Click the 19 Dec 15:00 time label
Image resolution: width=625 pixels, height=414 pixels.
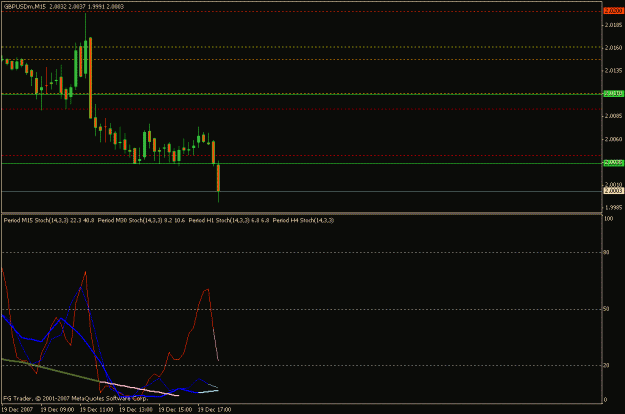pos(175,409)
